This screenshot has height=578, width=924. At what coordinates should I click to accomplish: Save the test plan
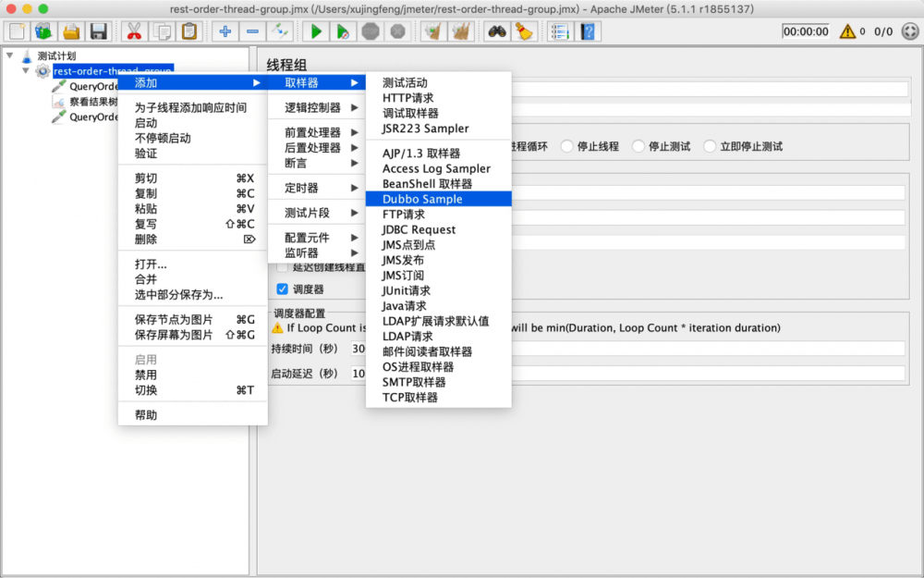click(x=100, y=31)
